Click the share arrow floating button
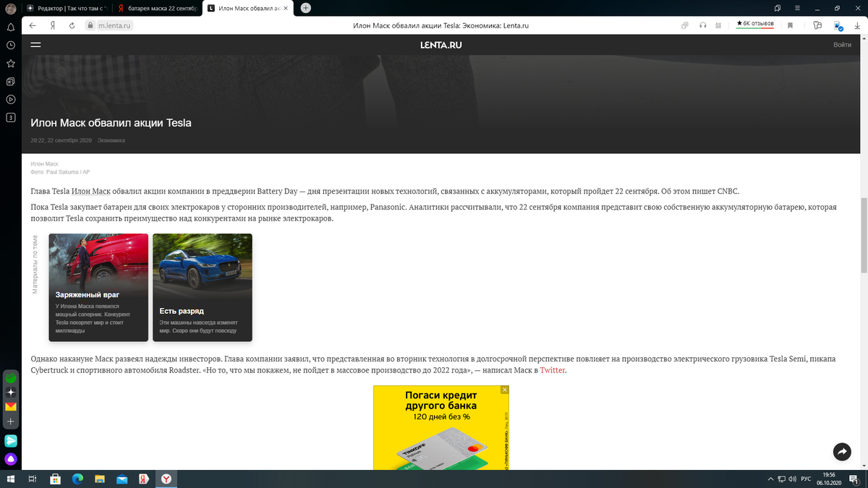This screenshot has height=488, width=868. pos(842,452)
